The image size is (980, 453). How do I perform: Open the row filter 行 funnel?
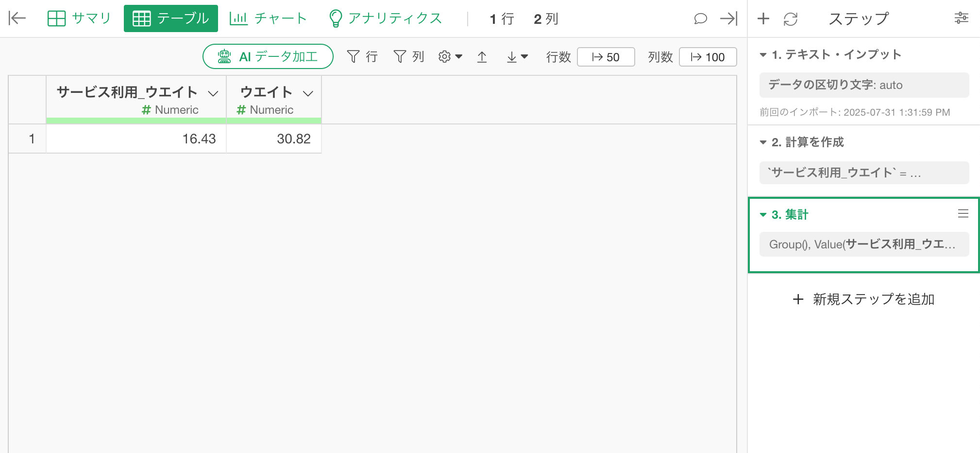362,57
